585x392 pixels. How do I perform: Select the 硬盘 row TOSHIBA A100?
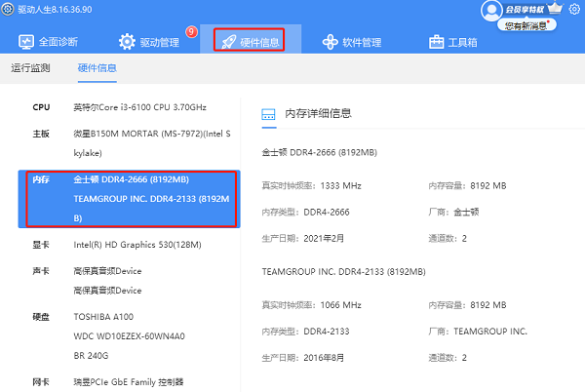129,335
